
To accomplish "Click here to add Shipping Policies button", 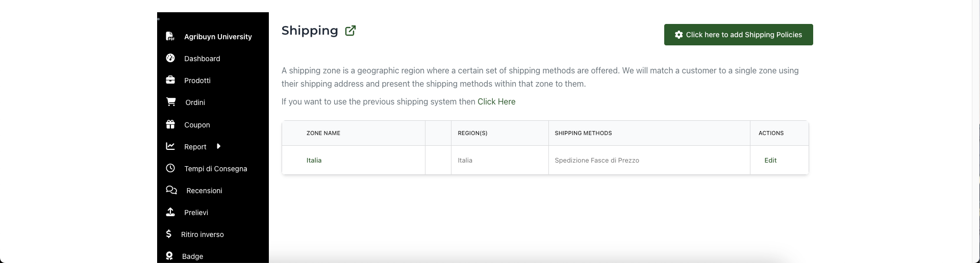I will (x=738, y=35).
